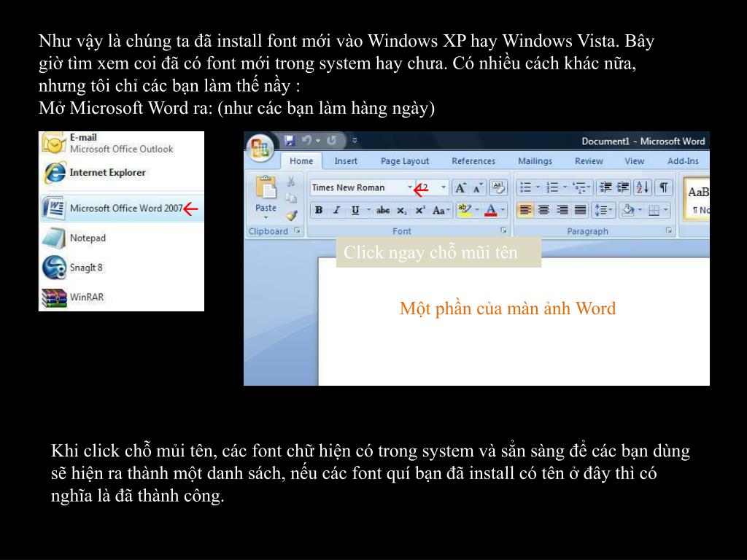Open the Clipboard dialog launcher
The width and height of the screenshot is (747, 560).
298,230
